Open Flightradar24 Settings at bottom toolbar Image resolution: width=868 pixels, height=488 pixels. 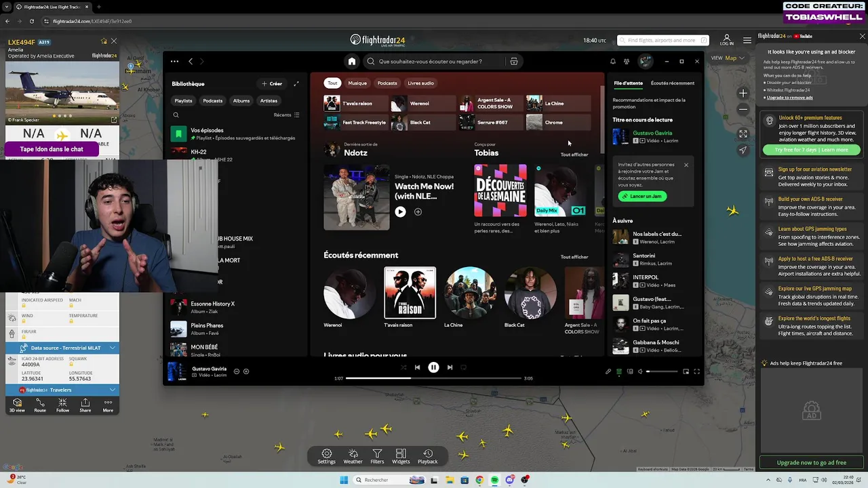326,456
